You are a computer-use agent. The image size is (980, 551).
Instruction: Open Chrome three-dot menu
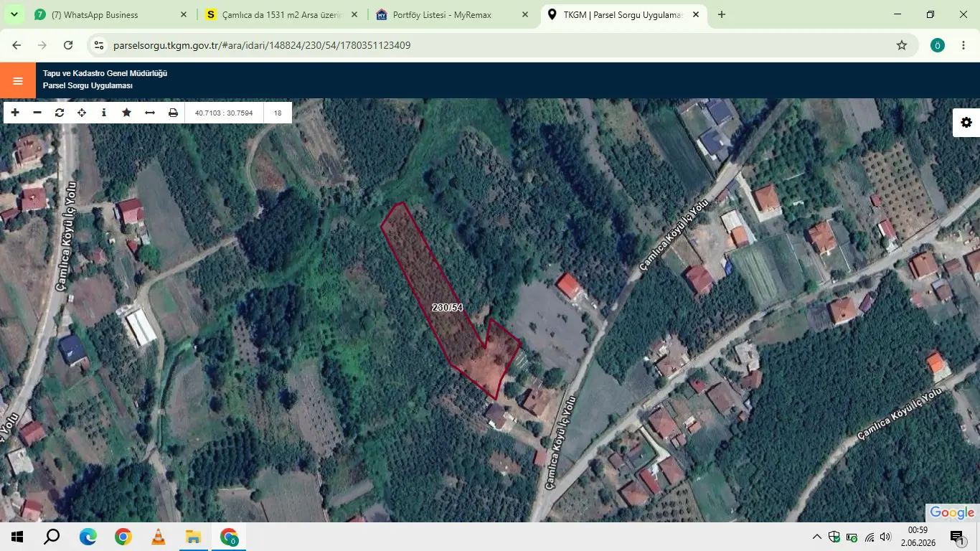963,45
